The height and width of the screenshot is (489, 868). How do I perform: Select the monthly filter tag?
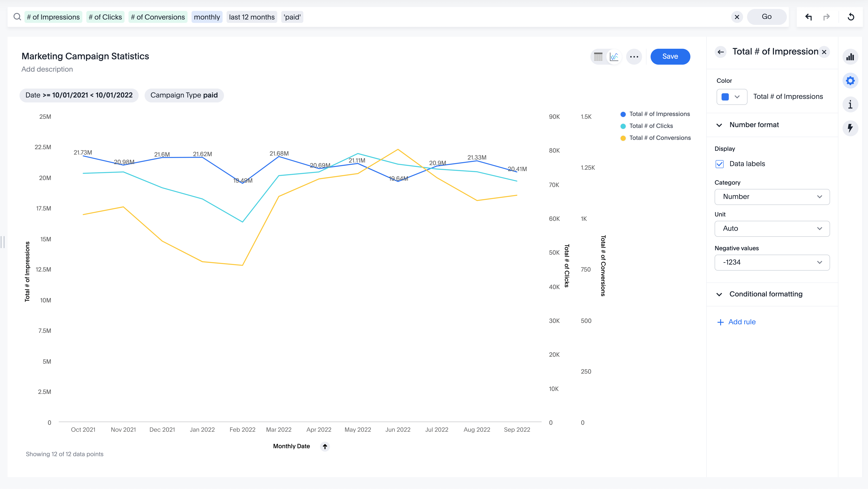coord(207,17)
